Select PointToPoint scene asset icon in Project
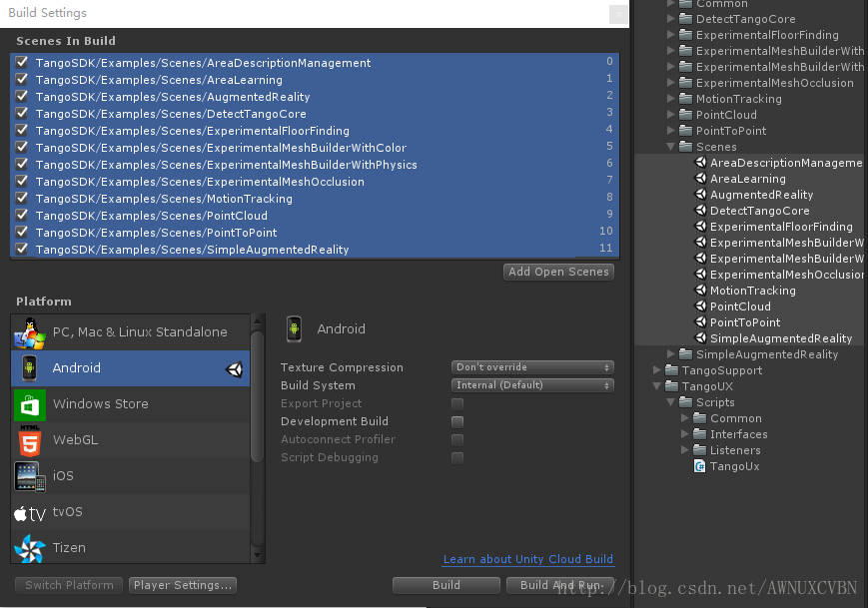Viewport: 868px width, 608px height. point(701,322)
